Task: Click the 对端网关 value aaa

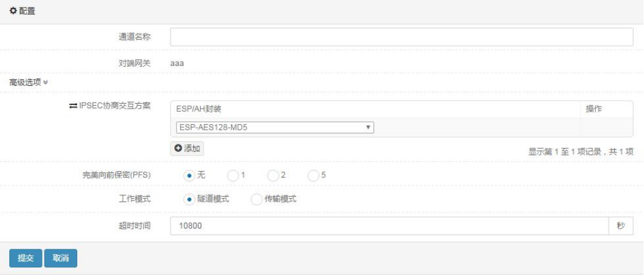Action: 177,64
